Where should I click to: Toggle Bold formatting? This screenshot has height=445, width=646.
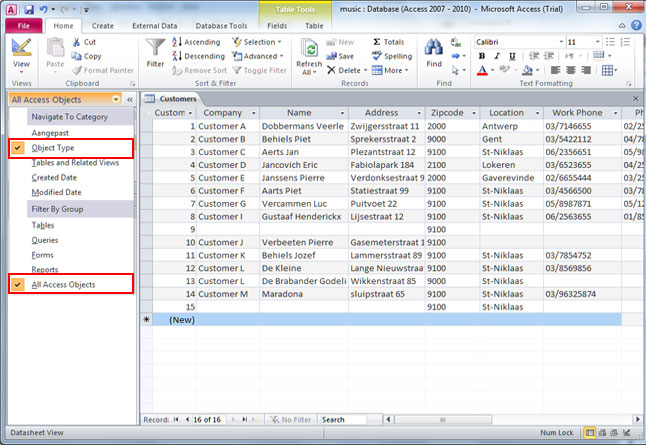(482, 56)
